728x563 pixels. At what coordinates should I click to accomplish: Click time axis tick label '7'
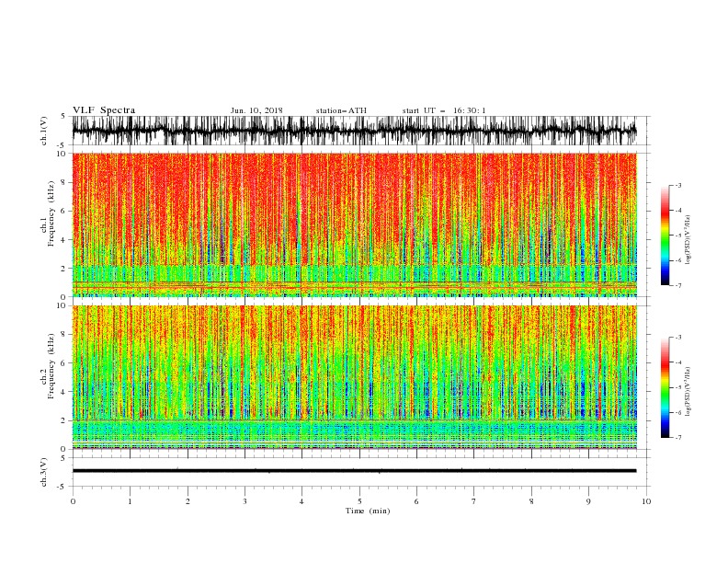(x=474, y=501)
